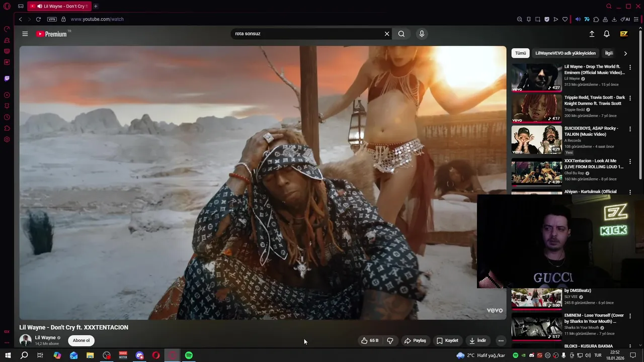
Task: Open the ad blocker shield icon
Action: [547, 19]
